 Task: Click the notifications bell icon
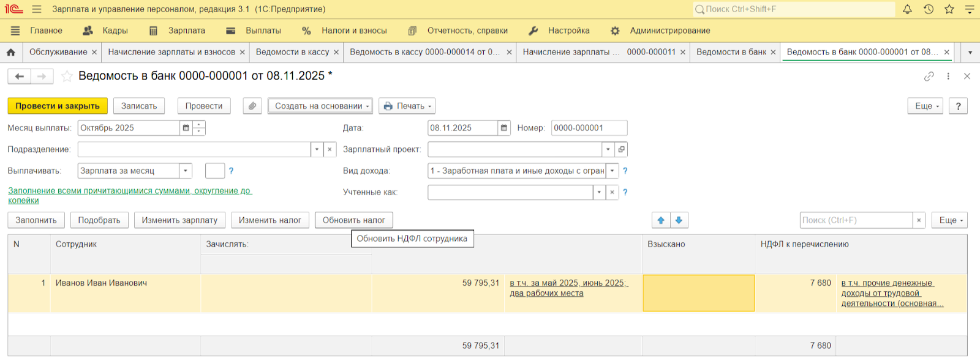tap(907, 9)
